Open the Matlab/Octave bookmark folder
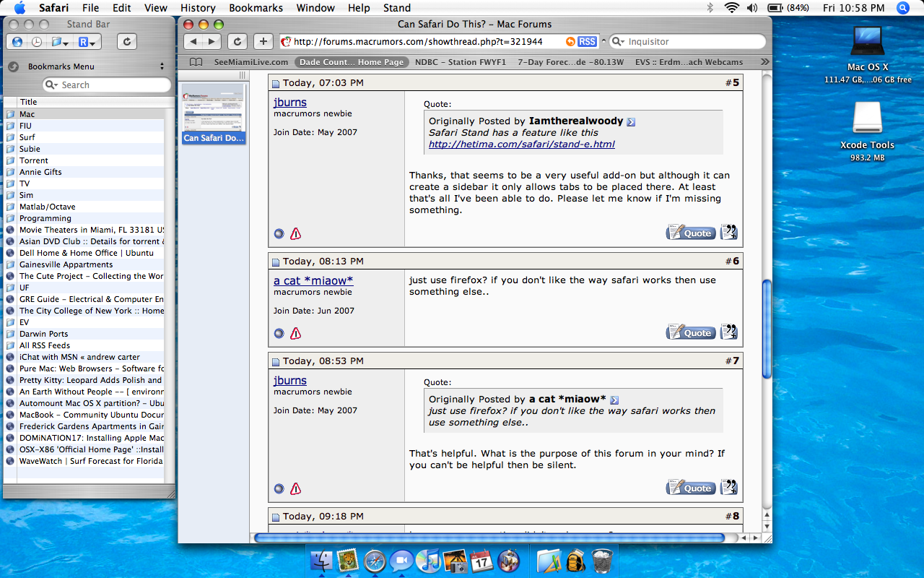Viewport: 924px width, 578px height. 84,207
